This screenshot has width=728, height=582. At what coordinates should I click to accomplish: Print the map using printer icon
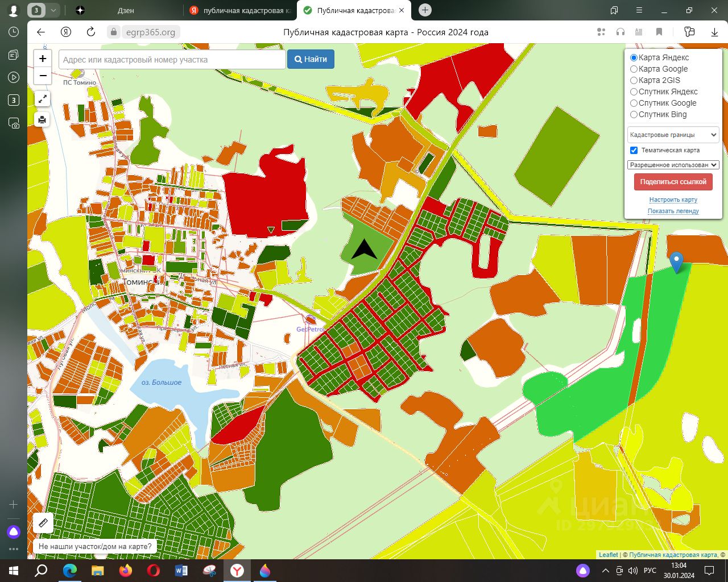(x=43, y=120)
